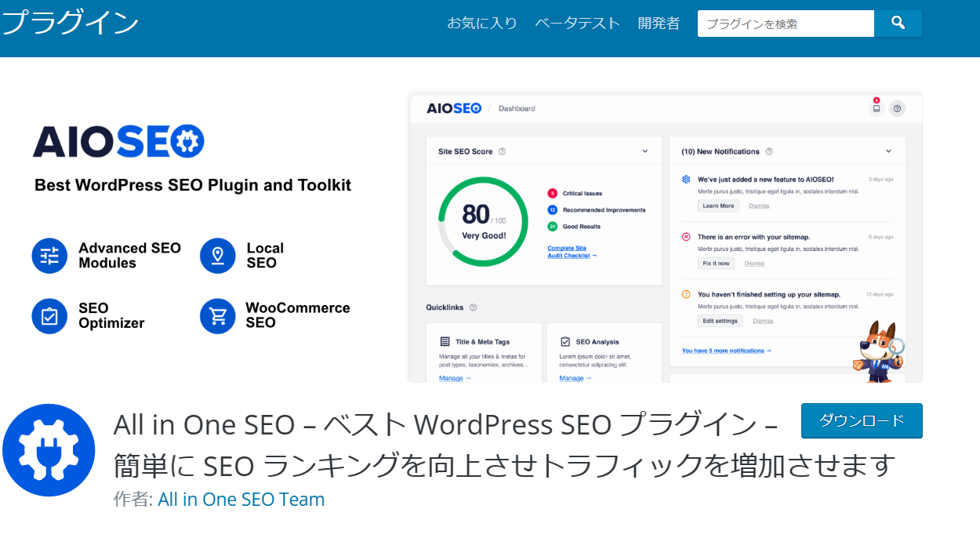Image resolution: width=980 pixels, height=549 pixels.
Task: Click Manage under SEO Analysis
Action: pyautogui.click(x=575, y=378)
